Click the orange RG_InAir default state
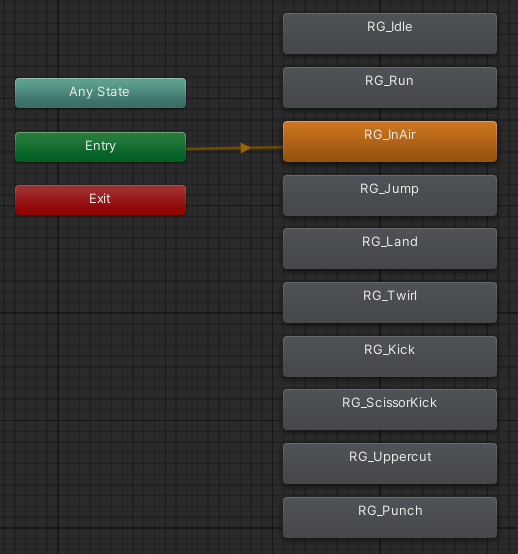 390,141
